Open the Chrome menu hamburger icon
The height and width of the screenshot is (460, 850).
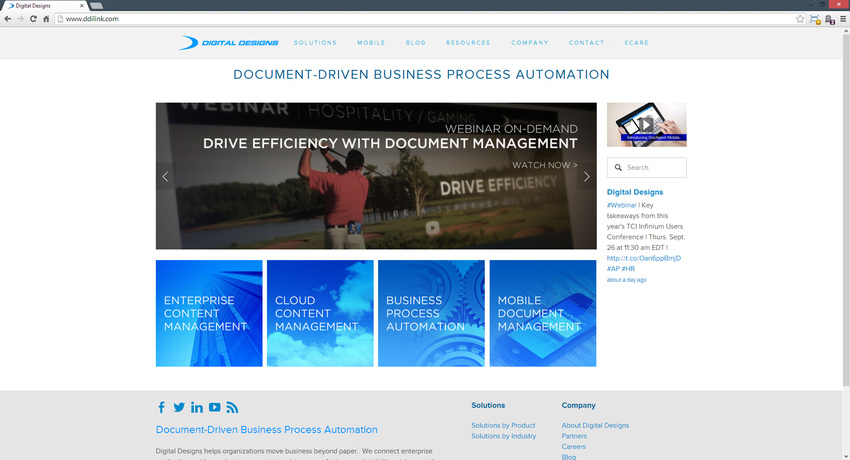click(x=843, y=19)
